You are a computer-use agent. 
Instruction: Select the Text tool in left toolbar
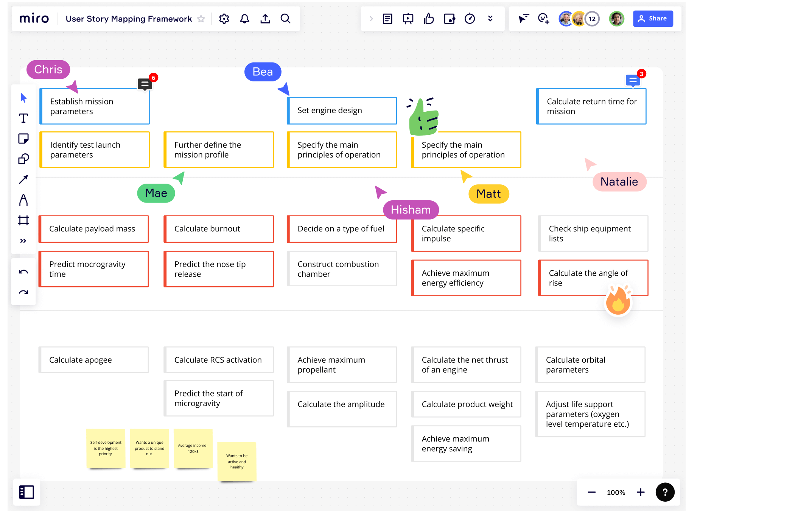pos(23,118)
